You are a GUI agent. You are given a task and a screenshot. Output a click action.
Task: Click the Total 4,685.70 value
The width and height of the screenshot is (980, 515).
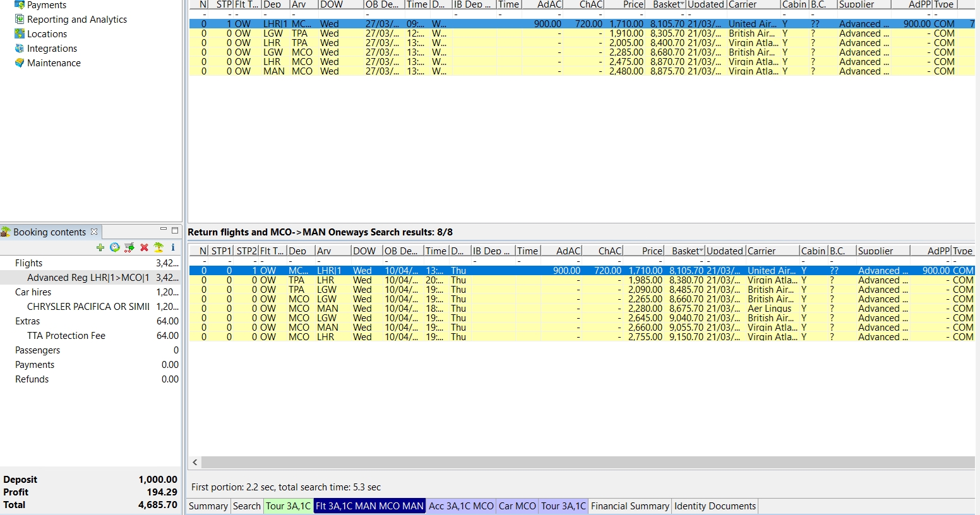(158, 504)
